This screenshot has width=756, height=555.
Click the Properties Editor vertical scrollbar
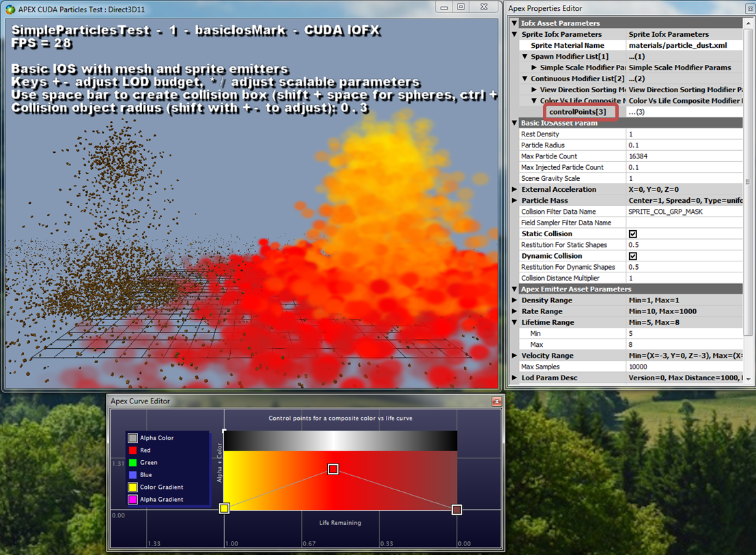[x=748, y=182]
